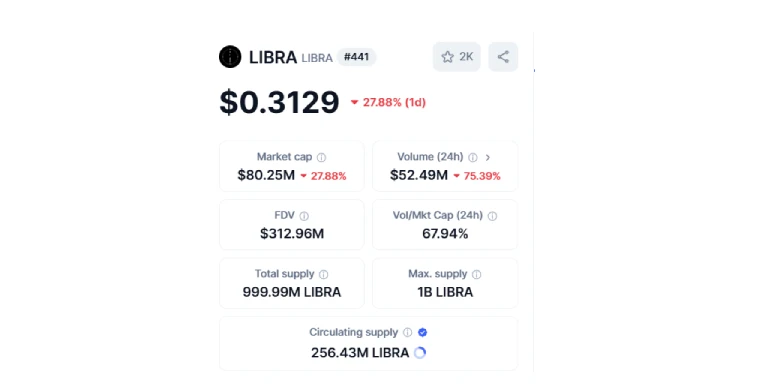Click the #441 rank badge
The width and height of the screenshot is (783, 388).
[357, 57]
